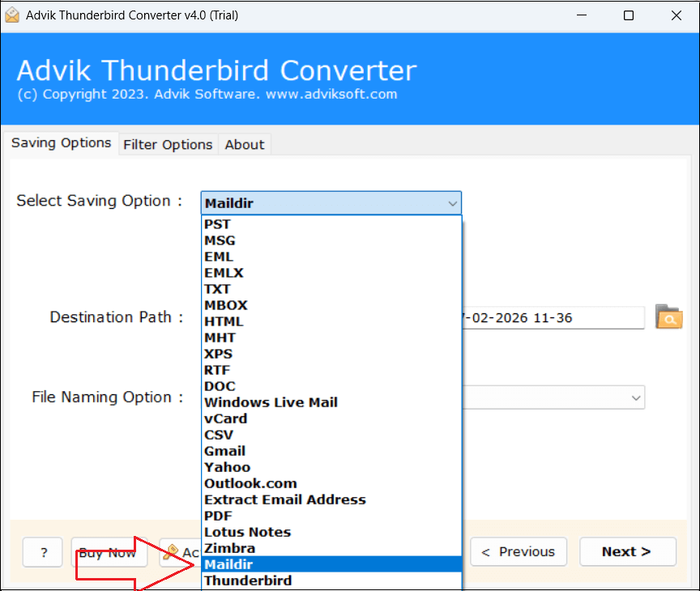The image size is (700, 591).
Task: Open the About tab
Action: 244,144
